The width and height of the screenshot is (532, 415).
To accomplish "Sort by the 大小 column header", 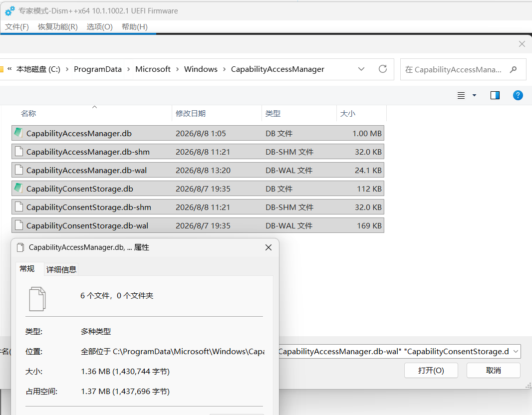I will click(348, 114).
